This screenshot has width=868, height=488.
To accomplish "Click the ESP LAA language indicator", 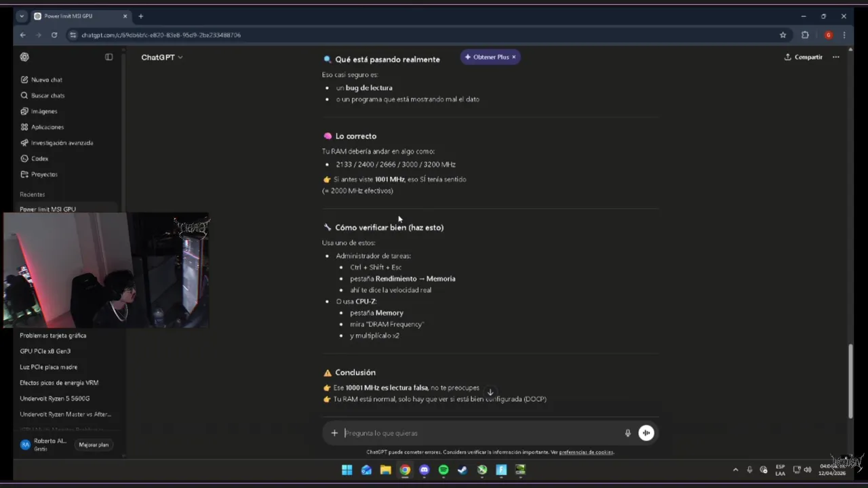I will 781,470.
